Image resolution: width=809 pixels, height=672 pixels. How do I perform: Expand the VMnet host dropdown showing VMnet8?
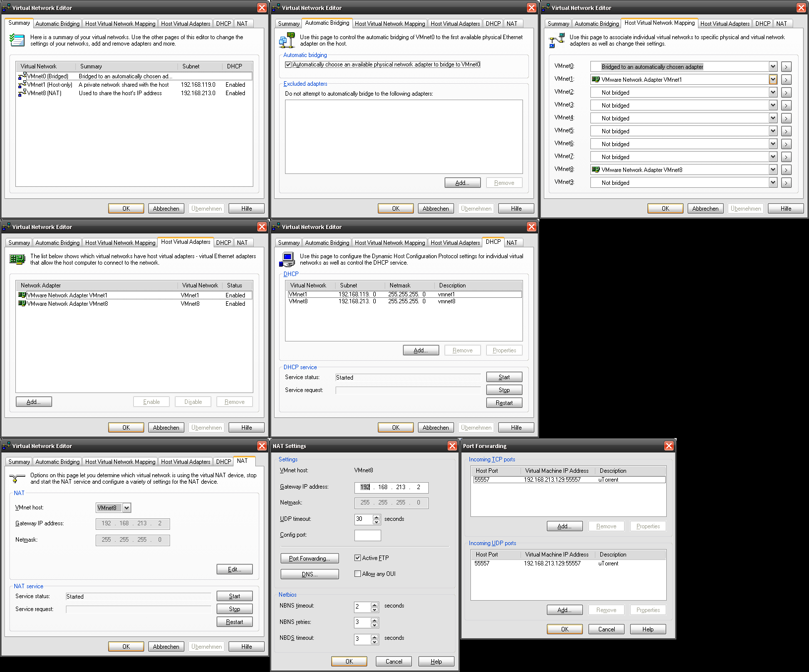(127, 508)
